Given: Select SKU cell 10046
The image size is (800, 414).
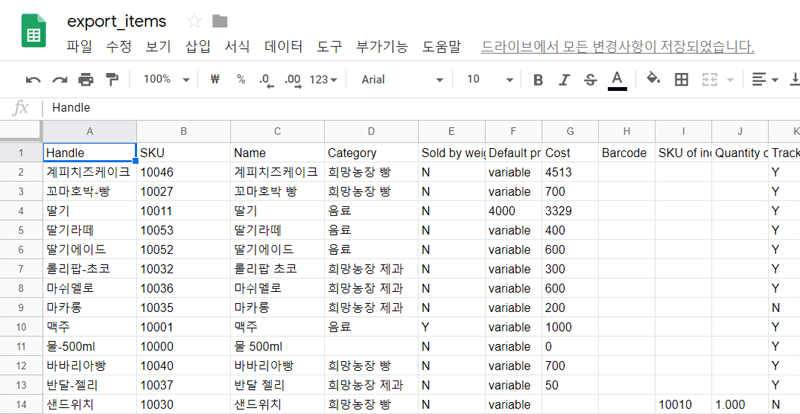Looking at the screenshot, I should coord(184,173).
